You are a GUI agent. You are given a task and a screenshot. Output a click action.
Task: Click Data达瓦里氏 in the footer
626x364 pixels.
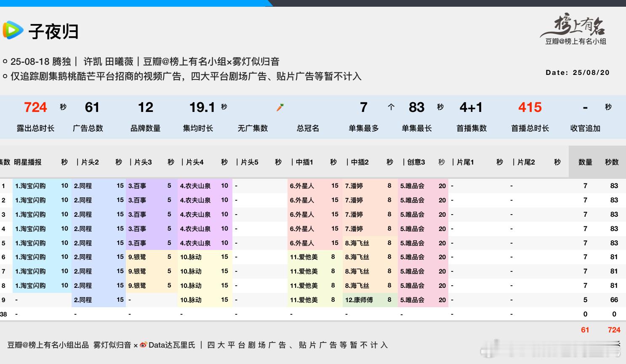click(x=172, y=345)
